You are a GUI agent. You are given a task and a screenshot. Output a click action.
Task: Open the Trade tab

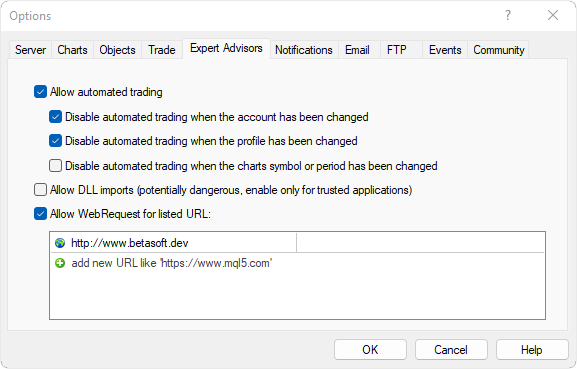click(x=162, y=50)
